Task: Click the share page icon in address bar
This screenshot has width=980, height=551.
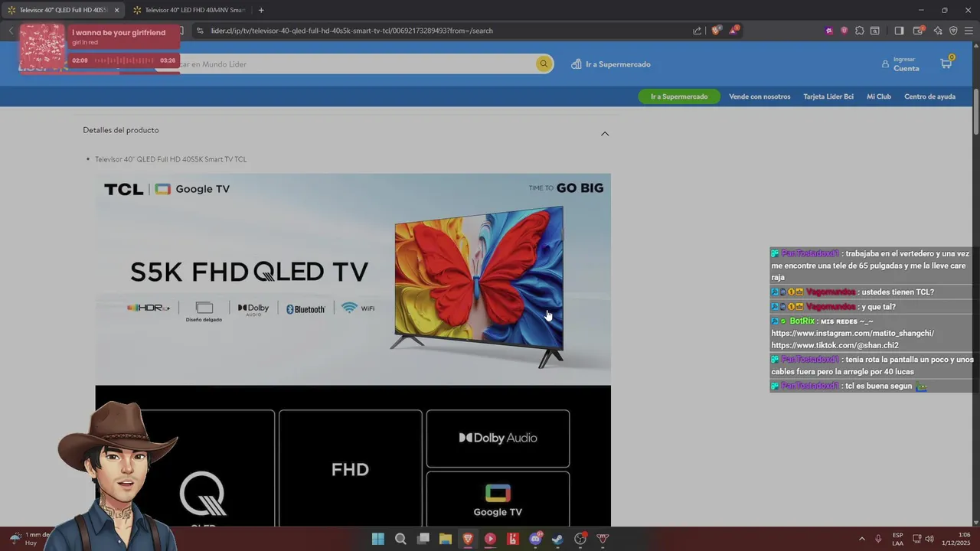Action: click(x=697, y=31)
